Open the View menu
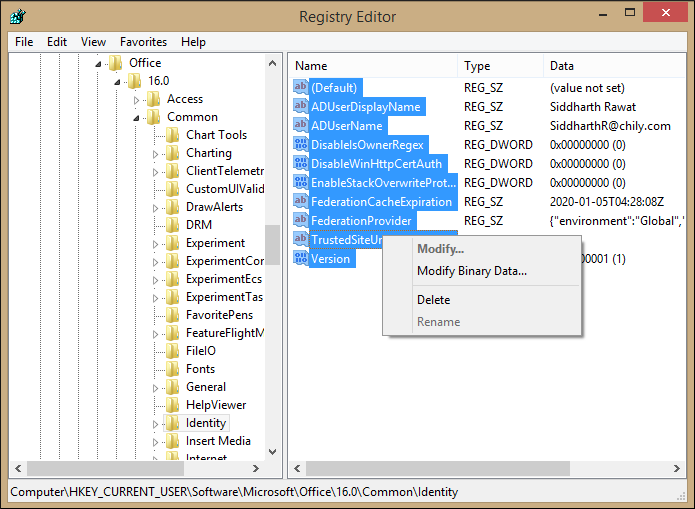695x509 pixels. (93, 42)
